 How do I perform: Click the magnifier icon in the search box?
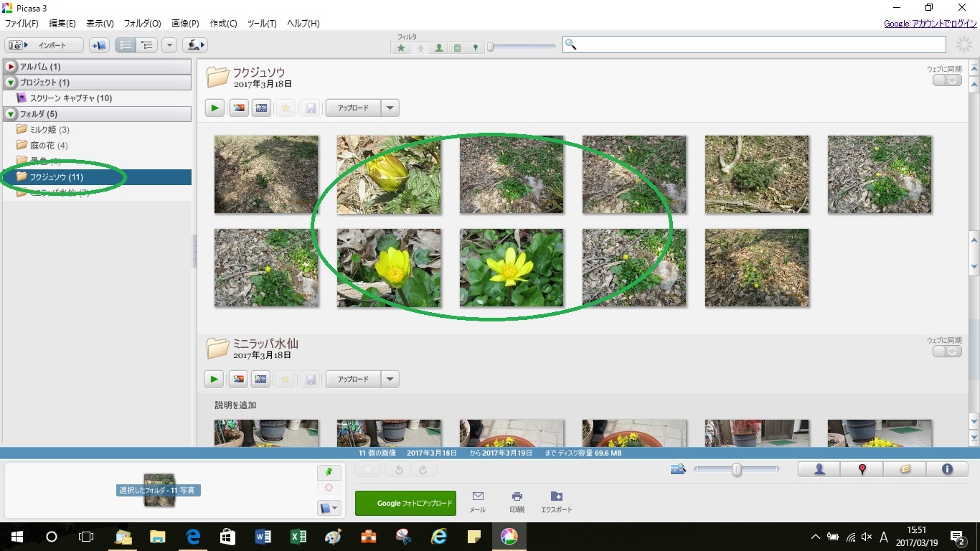click(x=571, y=44)
